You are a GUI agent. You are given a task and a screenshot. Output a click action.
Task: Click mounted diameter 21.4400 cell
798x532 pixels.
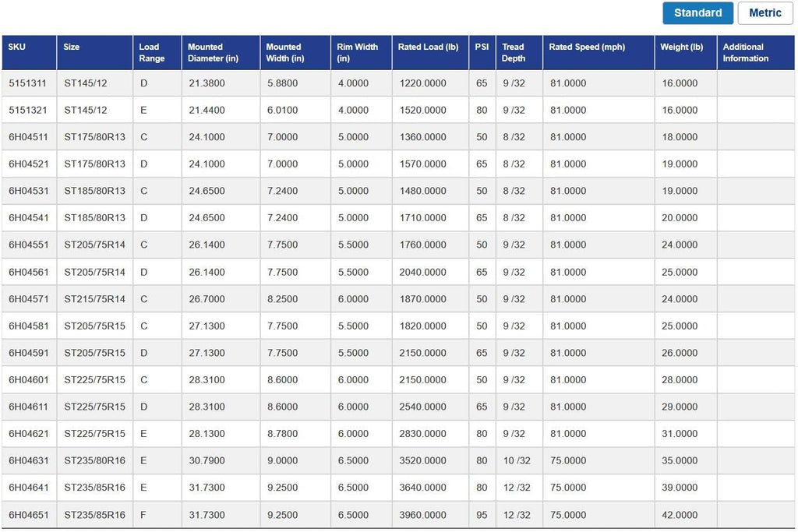[x=221, y=111]
